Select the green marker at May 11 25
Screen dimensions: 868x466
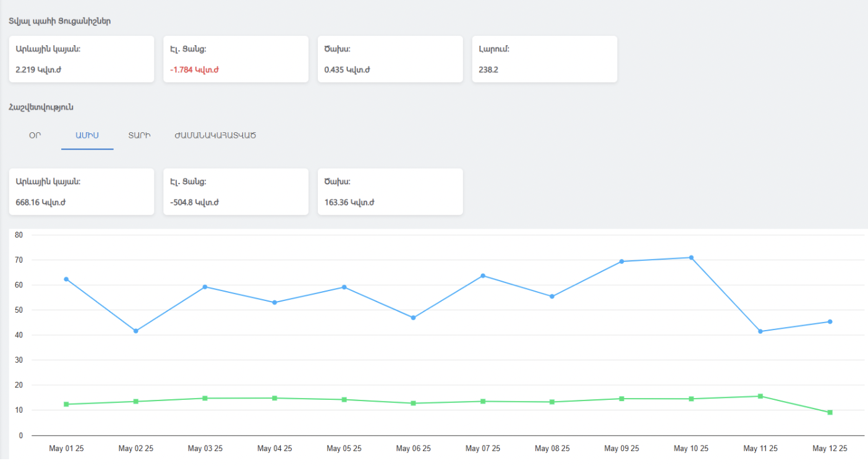click(760, 395)
